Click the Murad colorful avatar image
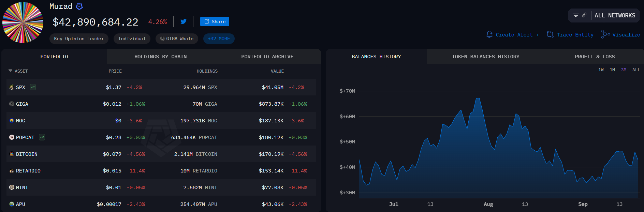Screen dimensions: 644x212 click(x=23, y=22)
